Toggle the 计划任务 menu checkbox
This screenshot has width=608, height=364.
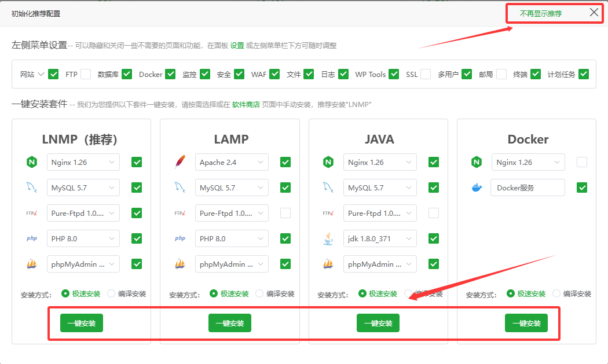584,74
